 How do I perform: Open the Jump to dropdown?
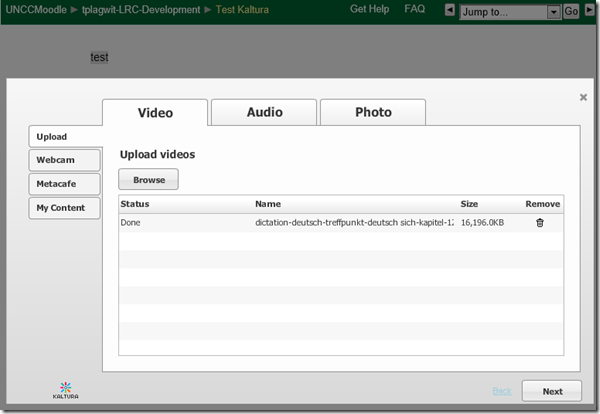510,12
